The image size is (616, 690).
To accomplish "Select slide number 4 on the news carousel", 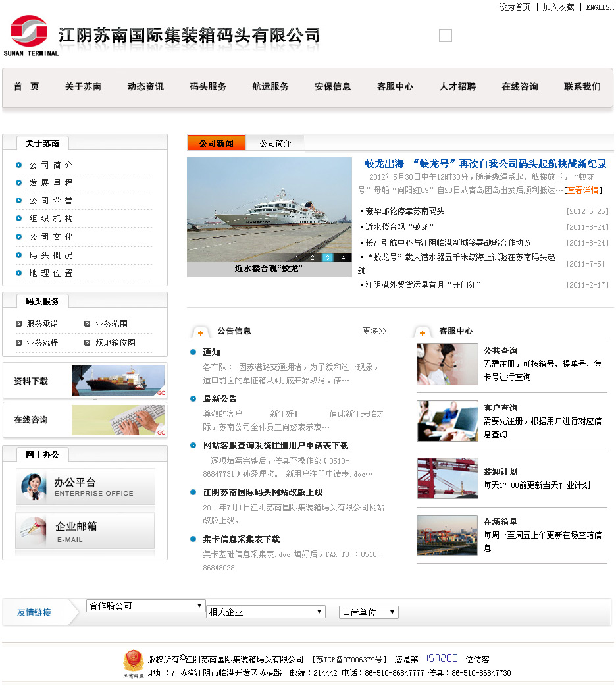I will pos(343,258).
